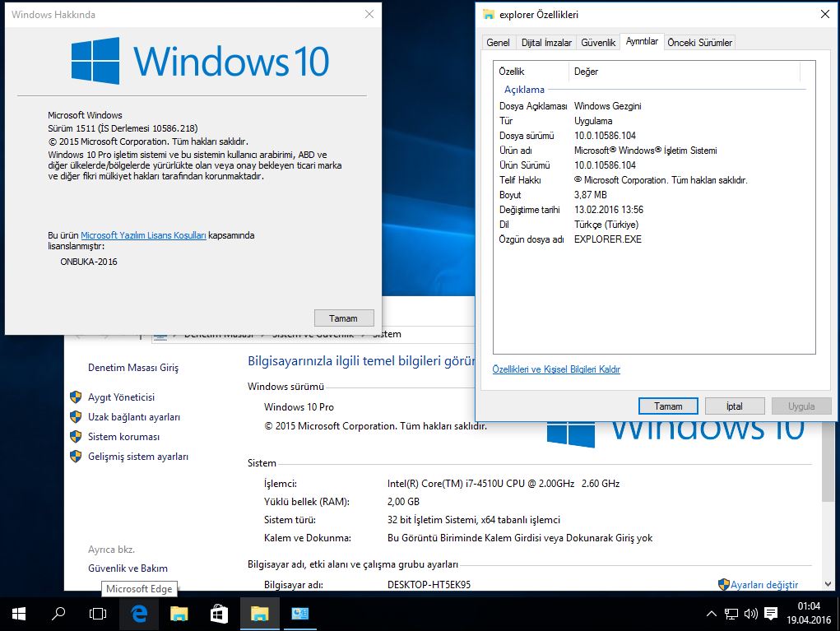The image size is (840, 631).
Task: Click the taskbar clock showing 01:04
Action: [808, 613]
